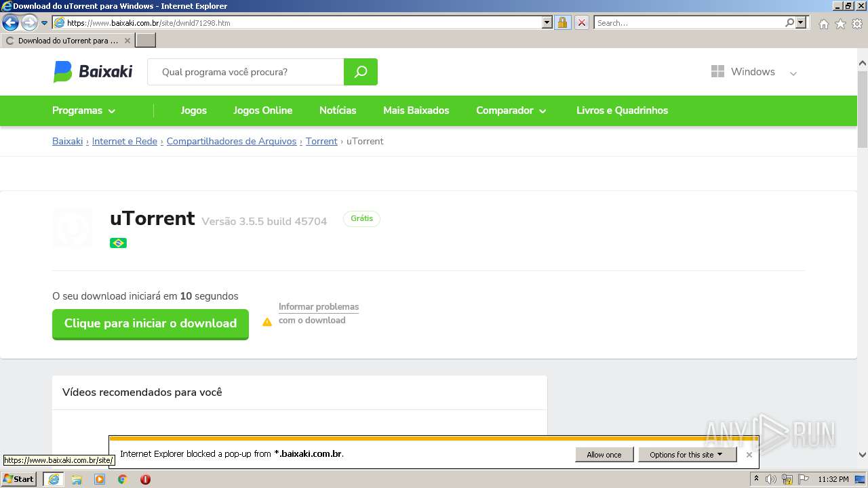The width and height of the screenshot is (868, 488).
Task: Click the Grátis badge
Action: pos(362,218)
